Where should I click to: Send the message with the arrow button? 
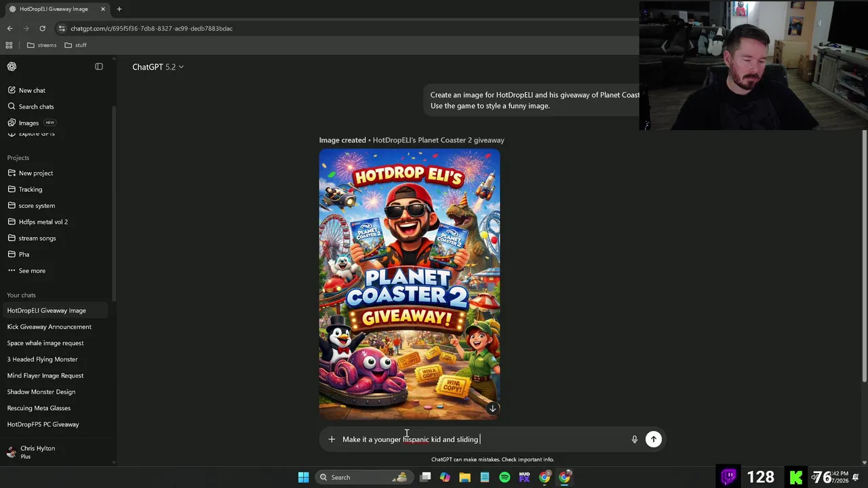[x=654, y=439]
